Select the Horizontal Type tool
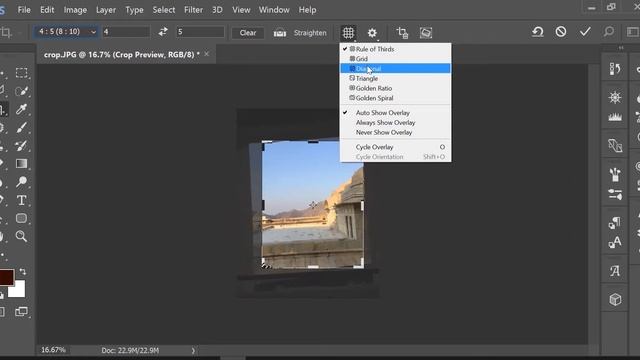The width and height of the screenshot is (640, 360). click(x=22, y=200)
